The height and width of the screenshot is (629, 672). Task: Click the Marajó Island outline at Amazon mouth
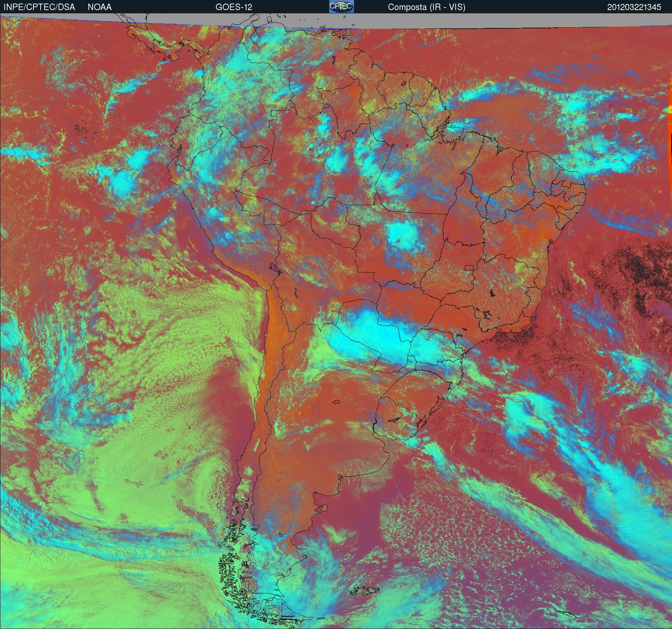click(454, 127)
